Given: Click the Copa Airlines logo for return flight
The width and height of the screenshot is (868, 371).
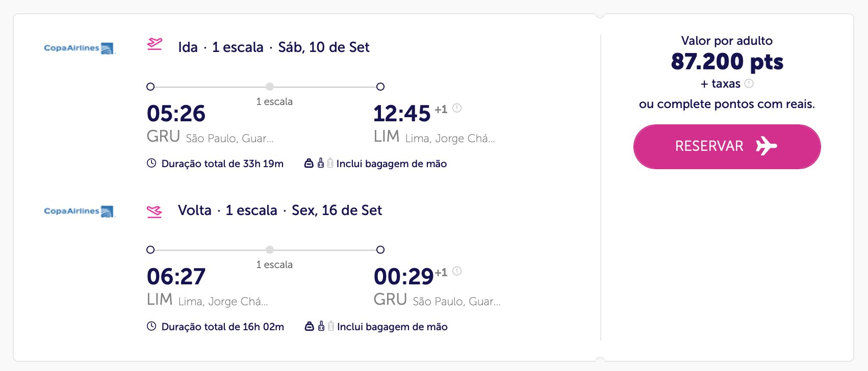Looking at the screenshot, I should coord(80,211).
